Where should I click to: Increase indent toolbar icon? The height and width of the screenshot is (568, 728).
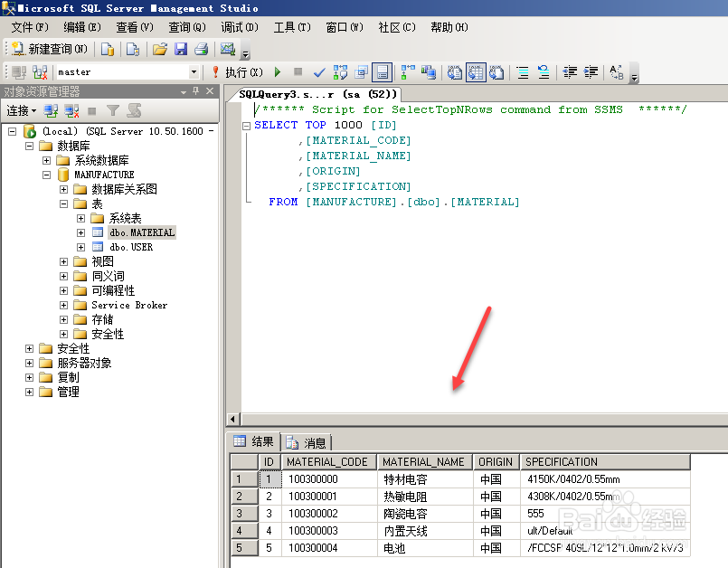[x=591, y=72]
